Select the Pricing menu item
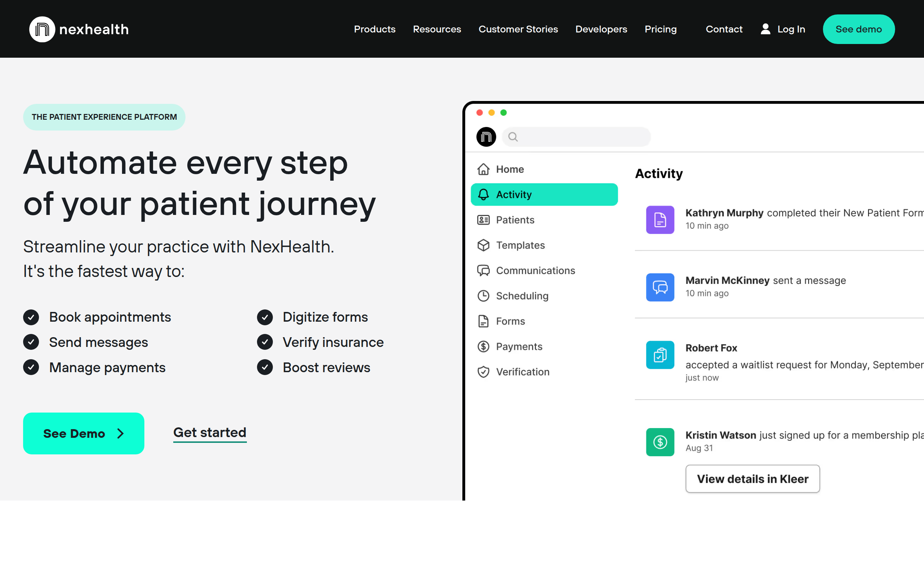Screen dimensions: 924x577 tap(661, 29)
